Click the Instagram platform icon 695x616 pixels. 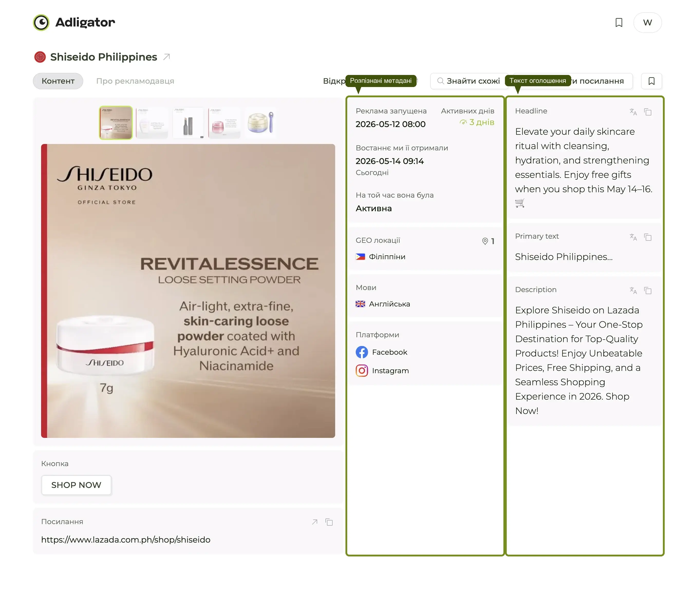[362, 370]
